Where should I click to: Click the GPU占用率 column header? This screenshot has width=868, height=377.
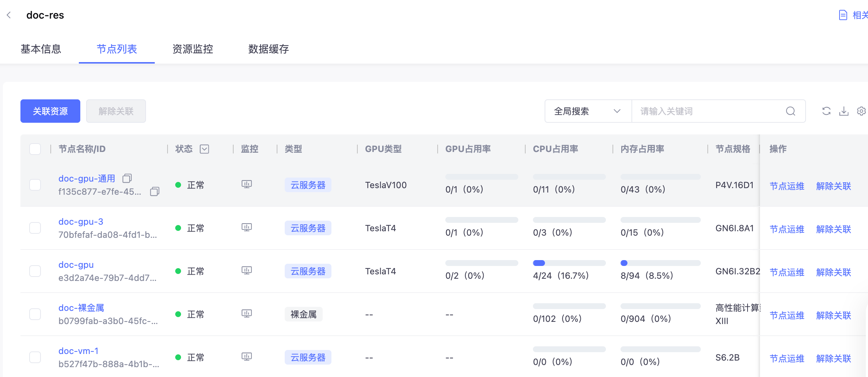point(468,149)
